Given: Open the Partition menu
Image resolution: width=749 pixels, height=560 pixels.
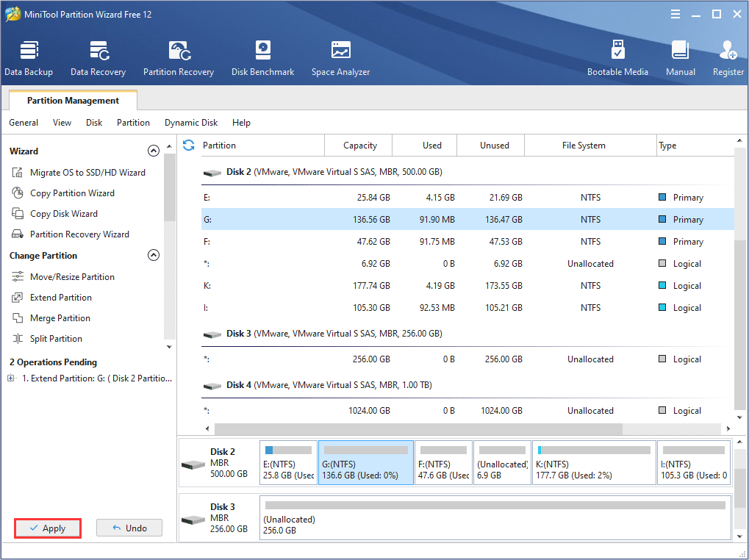Looking at the screenshot, I should [133, 123].
